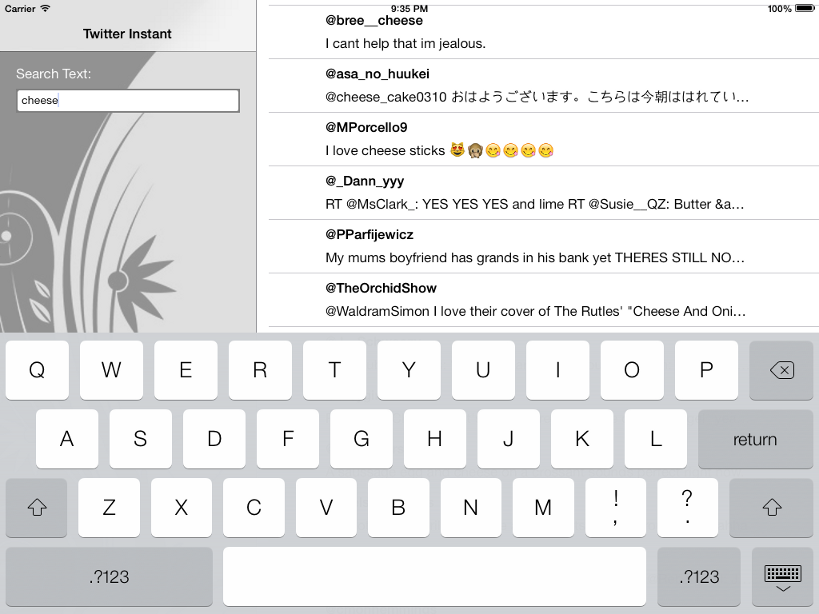Select tweet text starting '@cheese_cake0310'

tap(537, 97)
